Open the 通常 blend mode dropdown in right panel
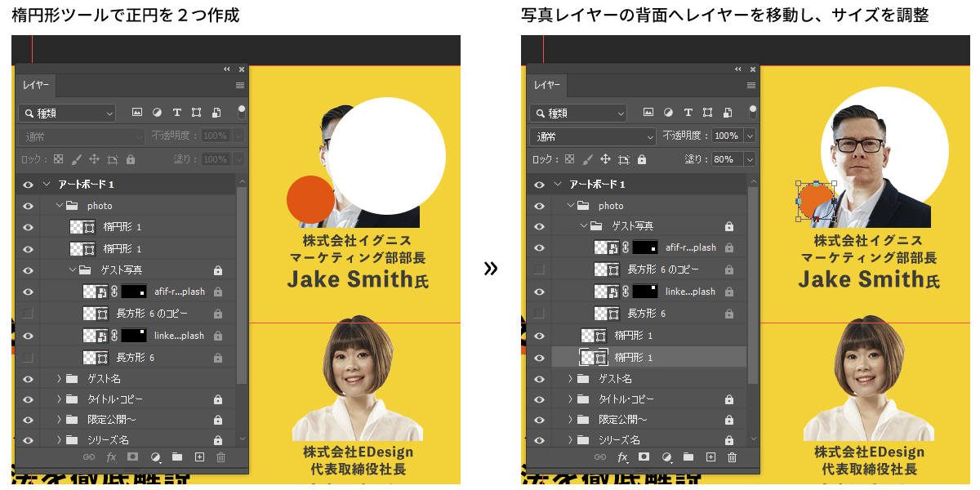Screen dimensions: 980x490 coord(593,136)
